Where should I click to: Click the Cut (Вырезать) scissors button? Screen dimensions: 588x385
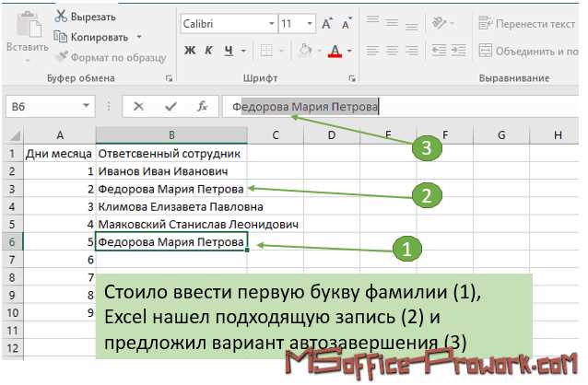click(x=85, y=17)
